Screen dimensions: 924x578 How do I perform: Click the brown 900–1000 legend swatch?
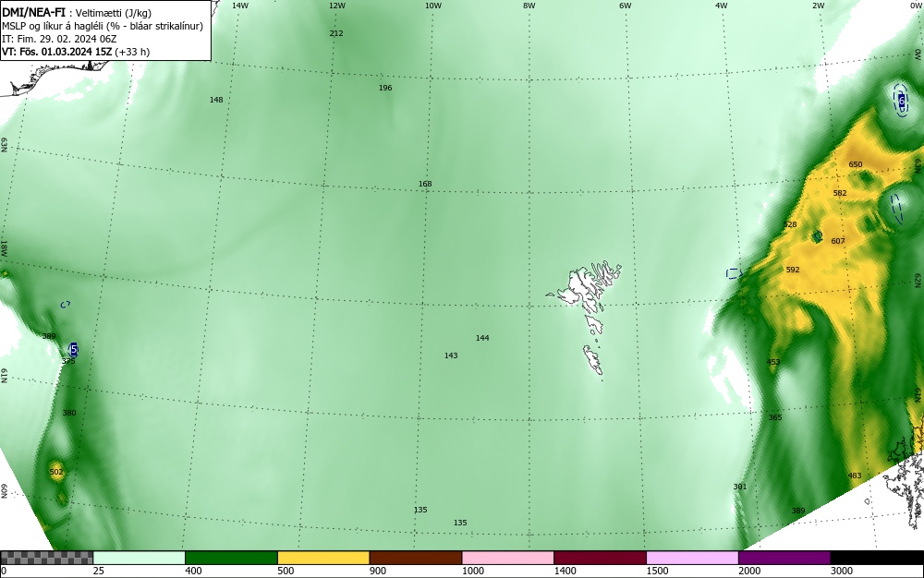(x=416, y=558)
